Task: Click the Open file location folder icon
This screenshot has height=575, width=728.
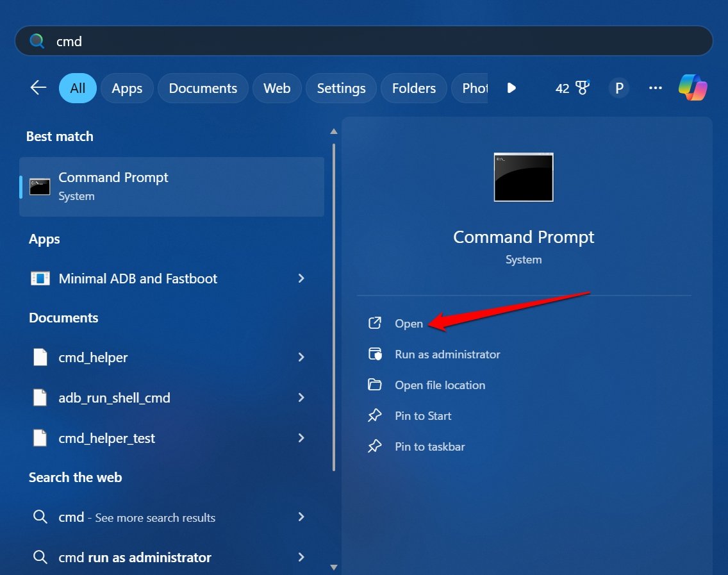Action: [x=375, y=385]
